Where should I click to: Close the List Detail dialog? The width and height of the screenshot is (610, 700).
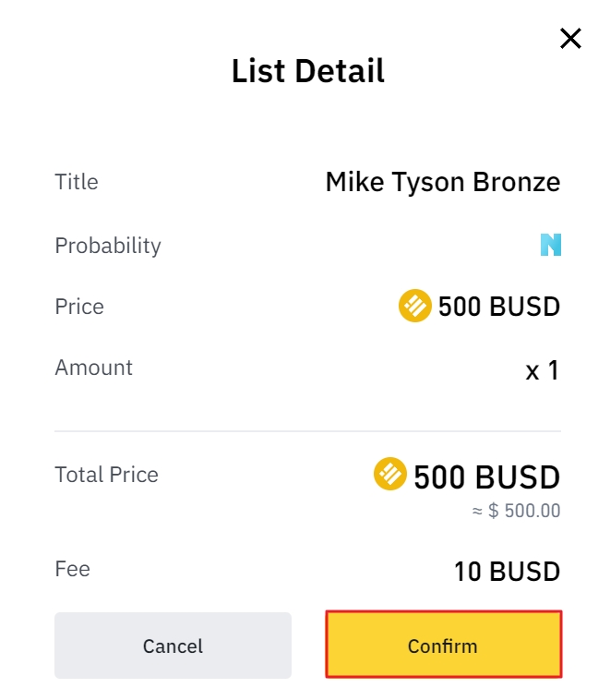(x=570, y=39)
